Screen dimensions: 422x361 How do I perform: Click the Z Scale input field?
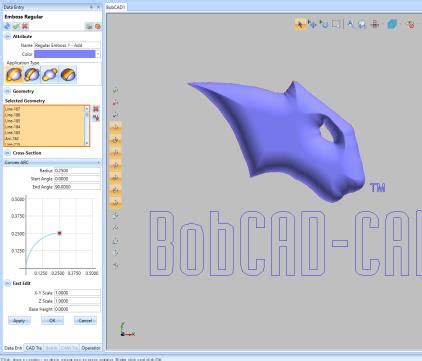click(77, 301)
